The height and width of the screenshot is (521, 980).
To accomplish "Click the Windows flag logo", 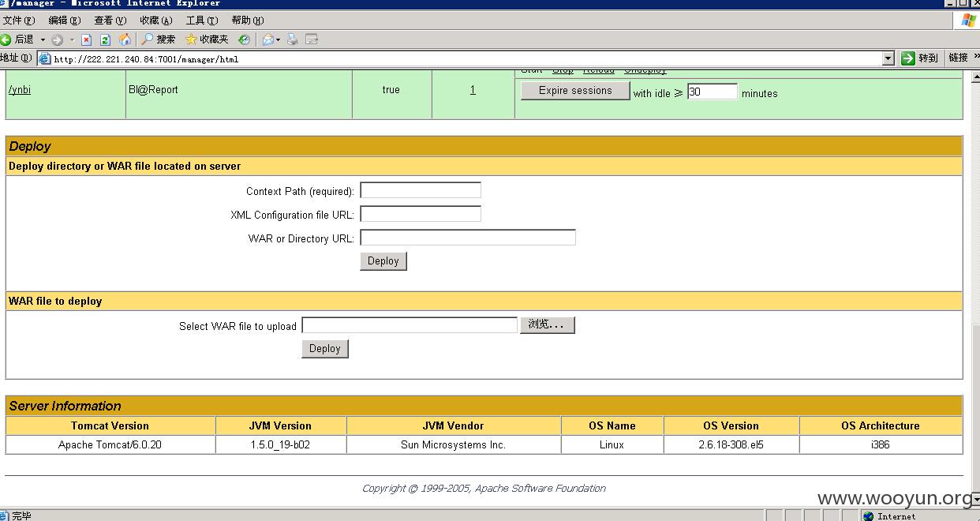I will click(968, 21).
